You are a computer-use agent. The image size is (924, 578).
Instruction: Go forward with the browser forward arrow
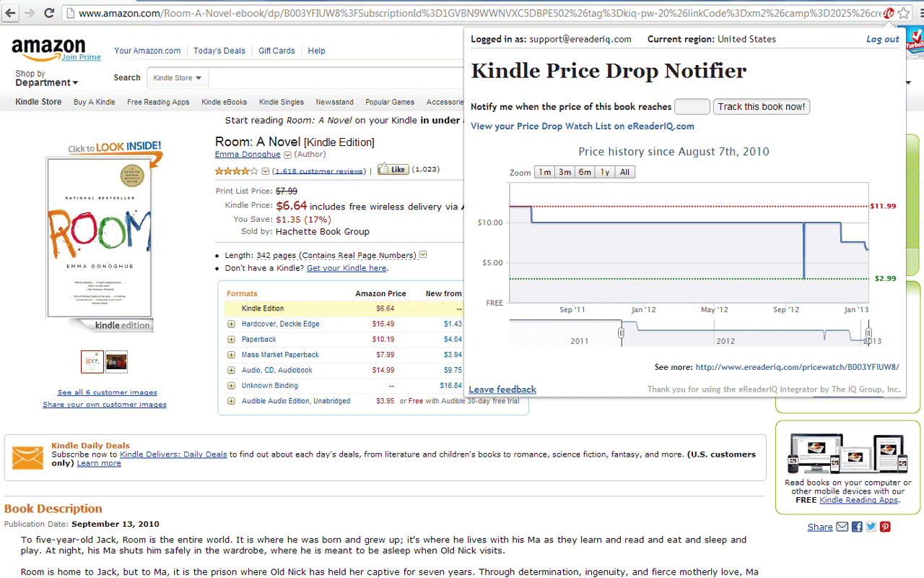point(30,13)
